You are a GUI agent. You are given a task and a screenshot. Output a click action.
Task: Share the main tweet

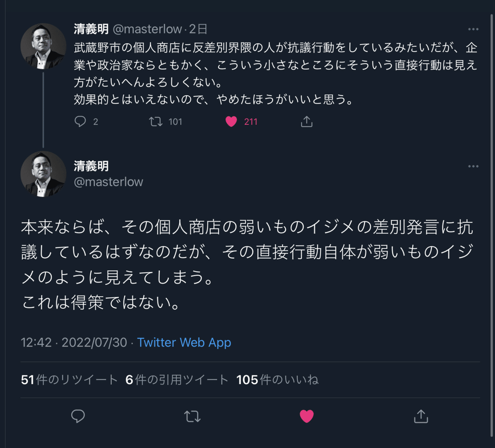click(x=421, y=416)
